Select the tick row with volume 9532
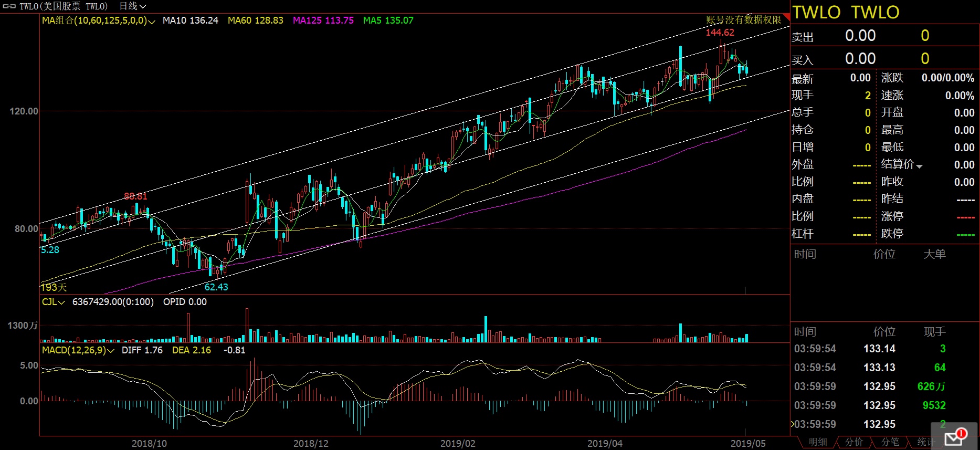The height and width of the screenshot is (450, 980). click(885, 405)
